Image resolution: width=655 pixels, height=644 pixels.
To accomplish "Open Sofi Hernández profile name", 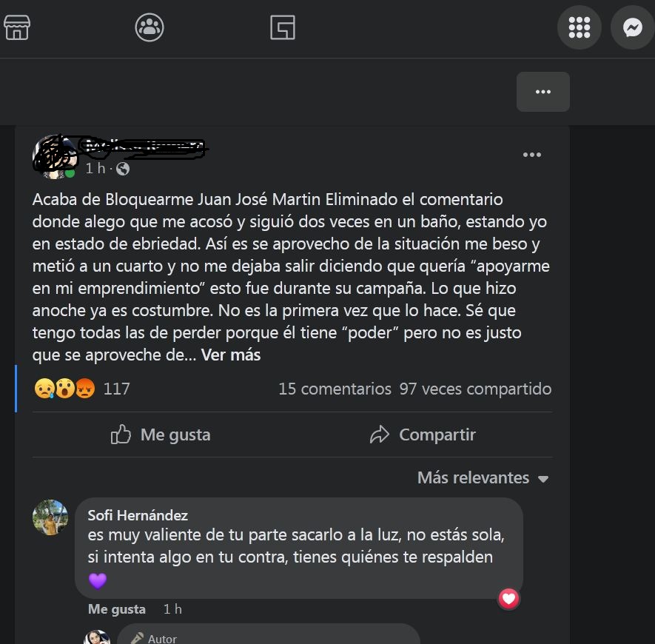I will click(x=138, y=515).
